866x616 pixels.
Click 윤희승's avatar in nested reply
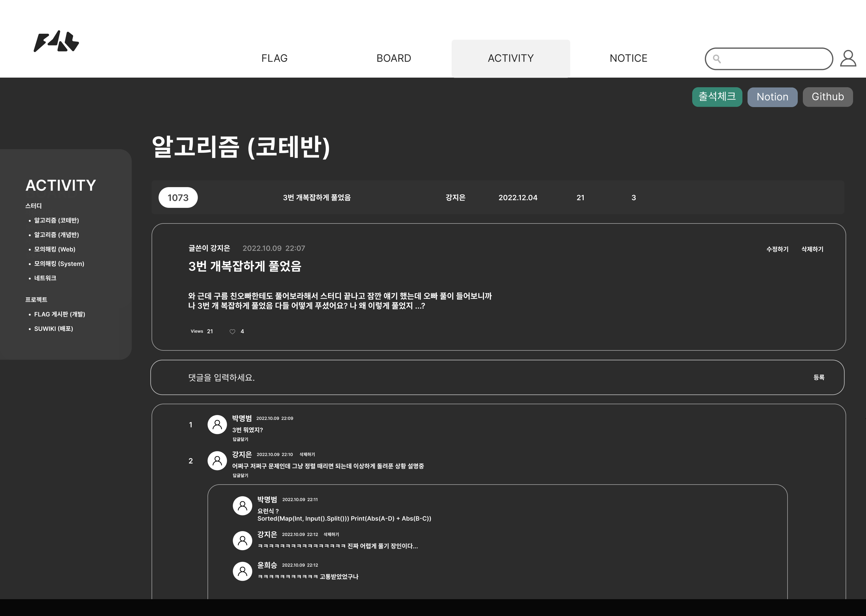click(242, 571)
